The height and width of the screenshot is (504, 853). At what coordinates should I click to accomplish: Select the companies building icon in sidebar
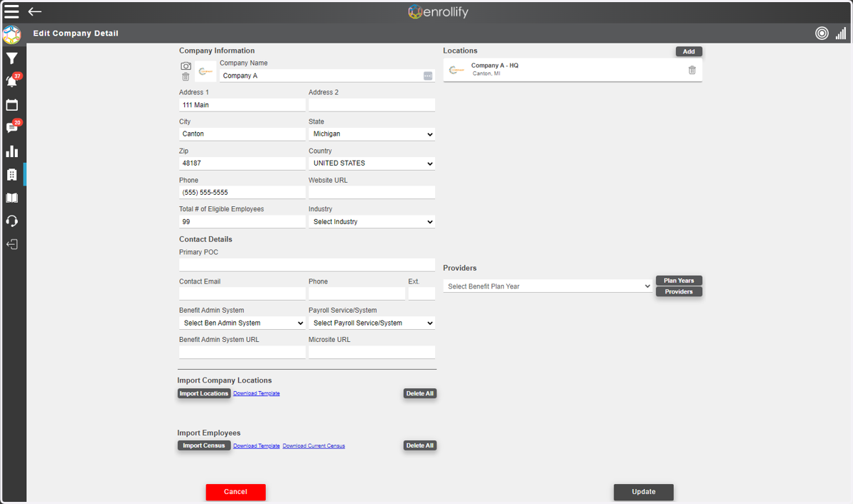coord(12,175)
